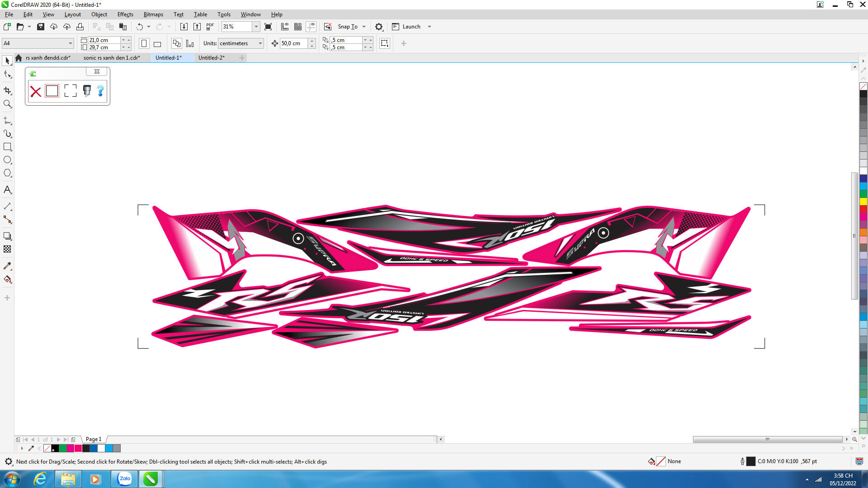Toggle Show Grid
Screen dimensions: 868x488
pyautogui.click(x=298, y=27)
